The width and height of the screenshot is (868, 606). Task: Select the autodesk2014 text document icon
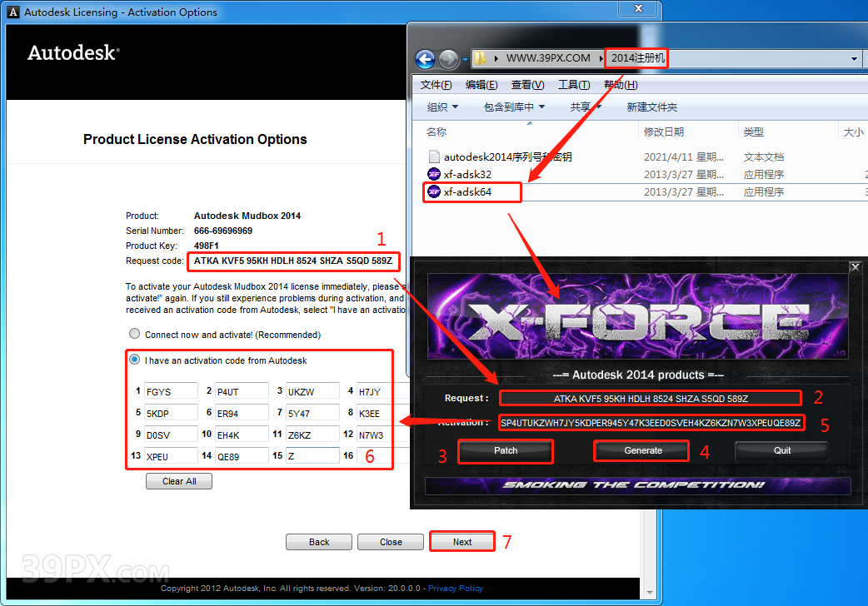coord(434,156)
